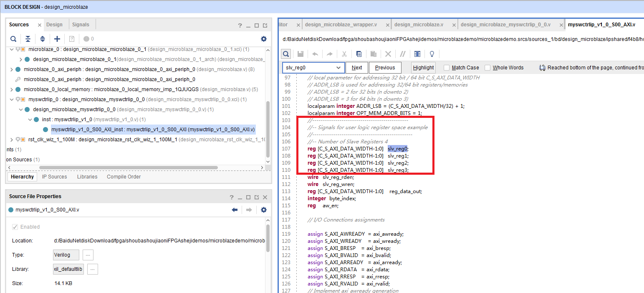This screenshot has width=644, height=293.
Task: Click the Highlight button
Action: (x=423, y=68)
